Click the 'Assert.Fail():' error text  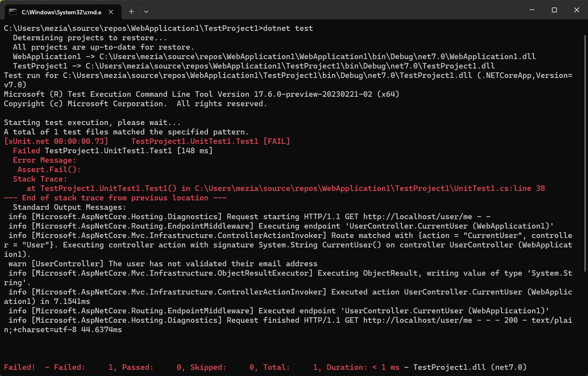coord(49,169)
